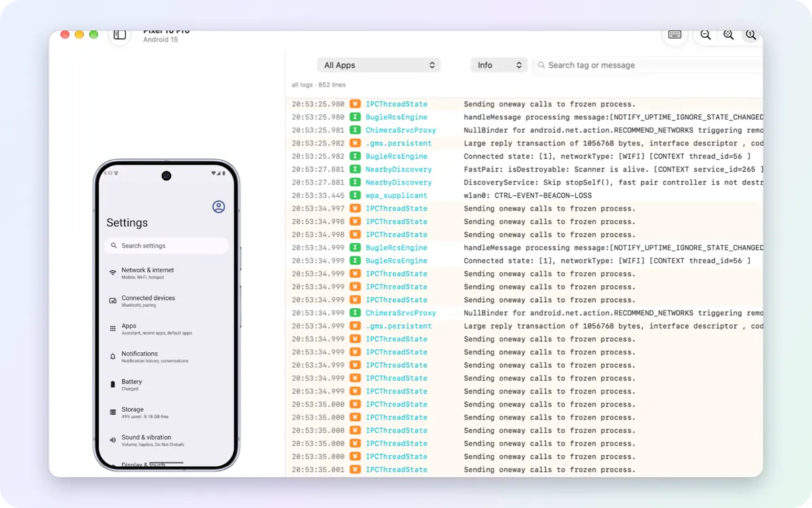Tap the Storage icon in Settings
Screen dimensions: 812x508
click(113, 412)
